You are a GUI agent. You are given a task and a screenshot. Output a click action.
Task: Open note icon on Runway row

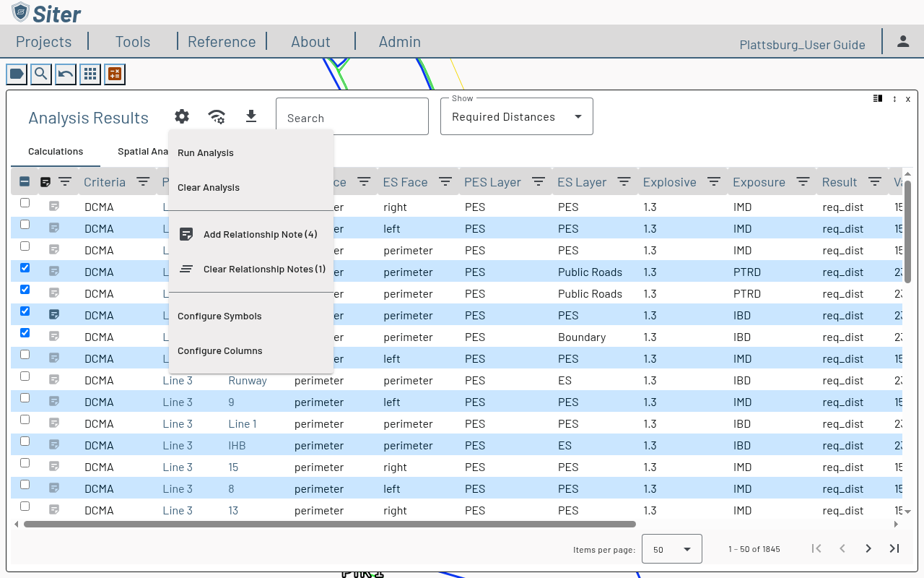54,380
